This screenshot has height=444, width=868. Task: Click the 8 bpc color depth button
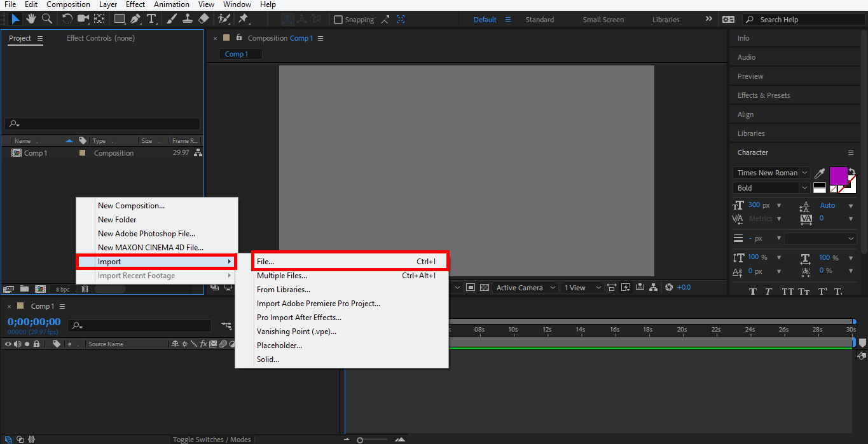pyautogui.click(x=62, y=289)
